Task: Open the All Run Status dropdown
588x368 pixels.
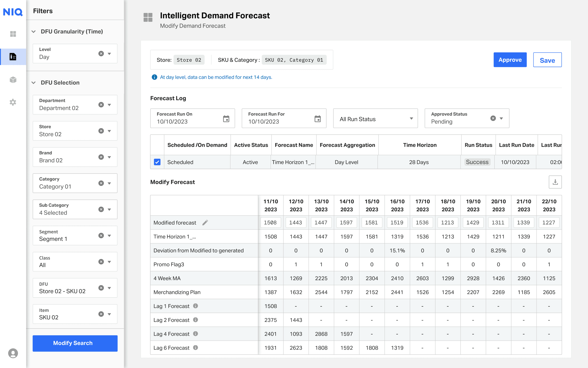Action: pyautogui.click(x=376, y=118)
